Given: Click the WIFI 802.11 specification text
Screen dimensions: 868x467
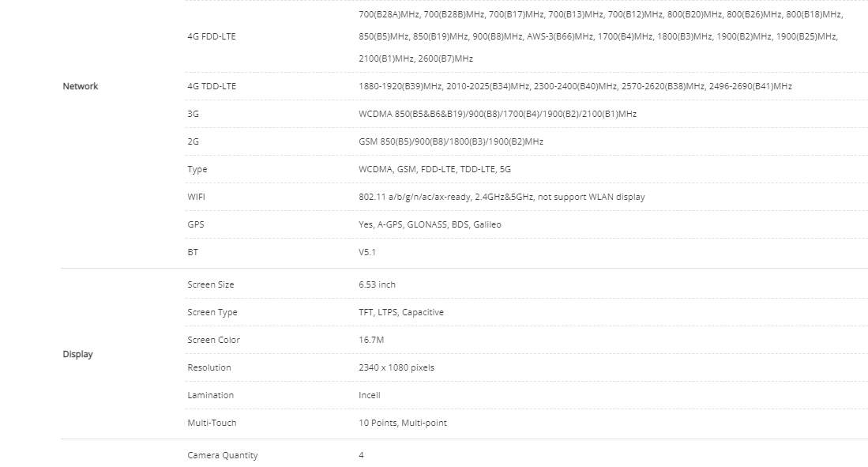Looking at the screenshot, I should point(502,198).
